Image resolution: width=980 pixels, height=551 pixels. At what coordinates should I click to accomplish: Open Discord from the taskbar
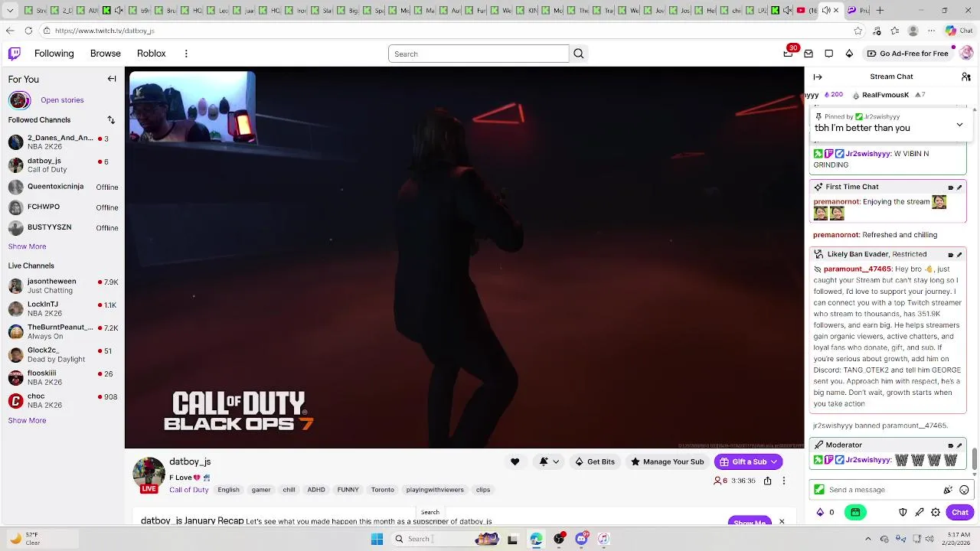coord(581,539)
